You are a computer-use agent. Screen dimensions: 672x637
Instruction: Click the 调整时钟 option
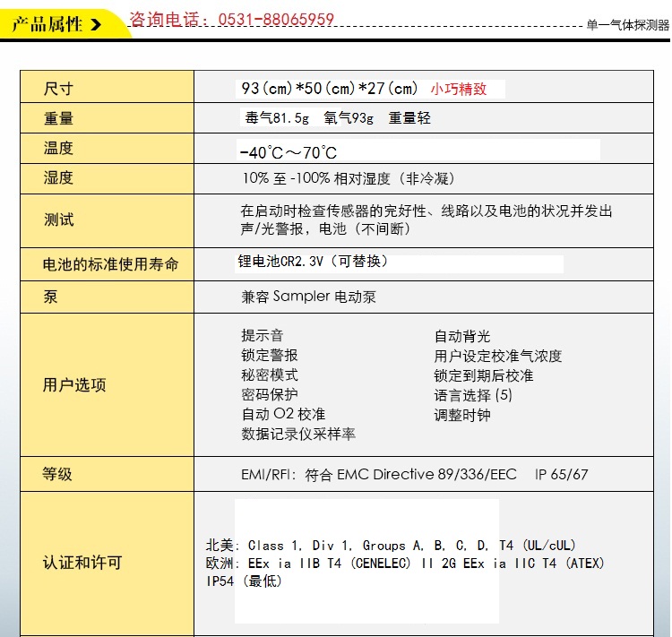click(x=462, y=415)
